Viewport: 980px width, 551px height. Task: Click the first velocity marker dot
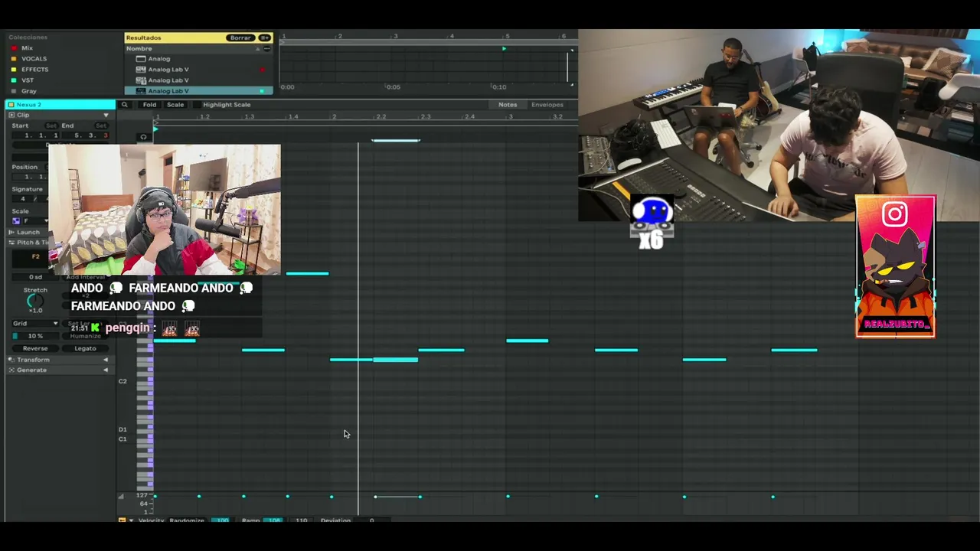click(x=155, y=497)
